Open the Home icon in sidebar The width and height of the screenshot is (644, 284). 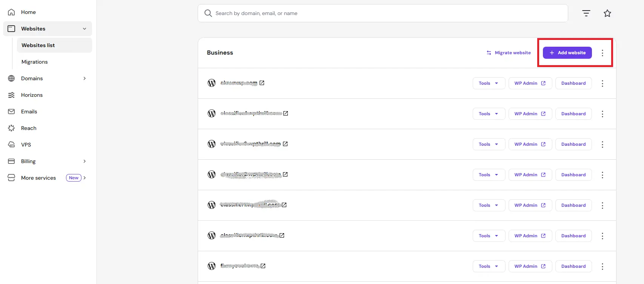tap(11, 12)
